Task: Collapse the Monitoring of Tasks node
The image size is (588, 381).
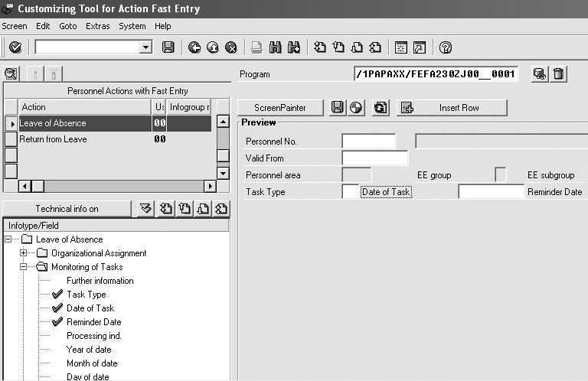Action: [x=24, y=267]
